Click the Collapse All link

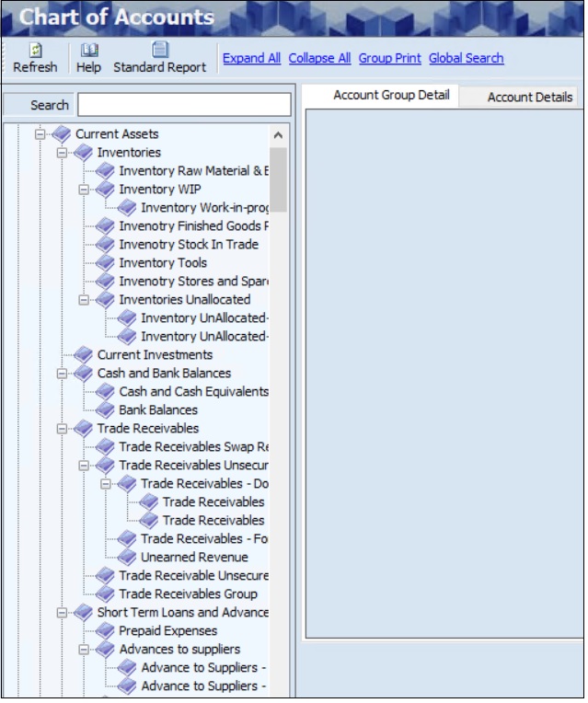pos(319,58)
